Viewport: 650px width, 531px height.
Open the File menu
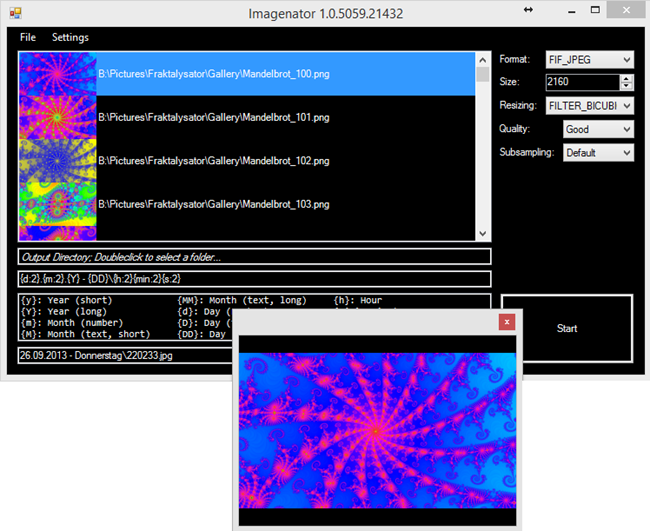coord(28,37)
